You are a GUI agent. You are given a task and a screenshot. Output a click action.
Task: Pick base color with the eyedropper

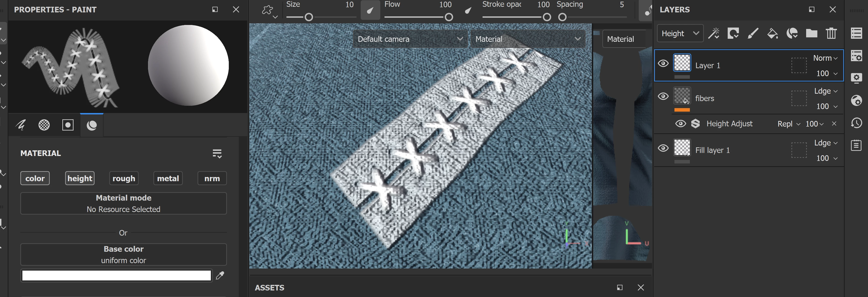click(x=220, y=276)
